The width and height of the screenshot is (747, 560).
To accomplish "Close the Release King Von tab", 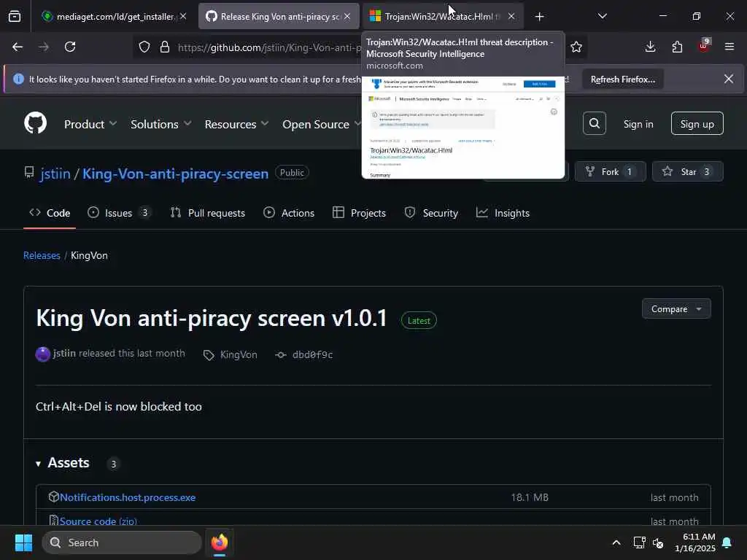I will [x=347, y=16].
